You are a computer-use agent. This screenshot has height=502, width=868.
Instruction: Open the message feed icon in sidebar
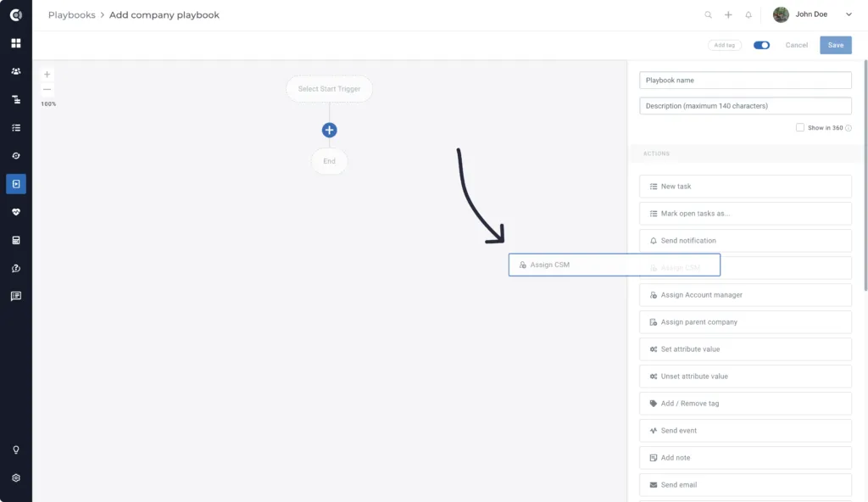click(16, 296)
